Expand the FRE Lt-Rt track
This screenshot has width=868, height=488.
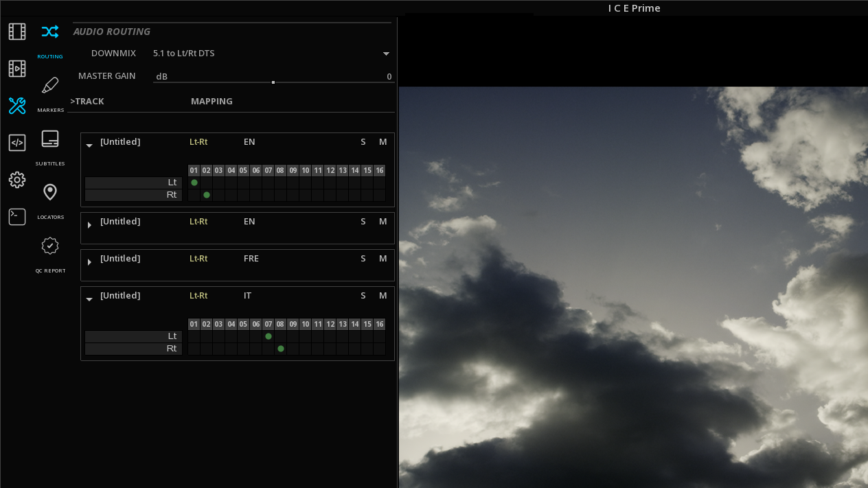click(89, 262)
